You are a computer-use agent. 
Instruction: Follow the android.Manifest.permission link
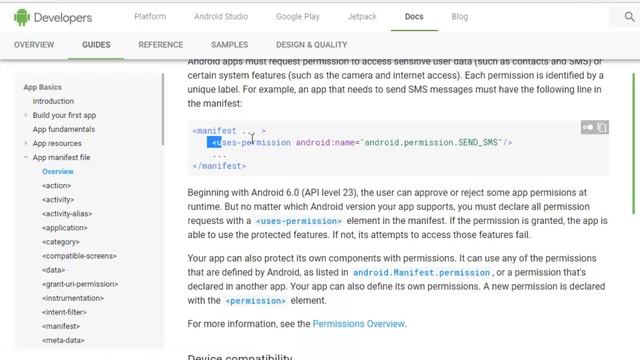point(421,273)
